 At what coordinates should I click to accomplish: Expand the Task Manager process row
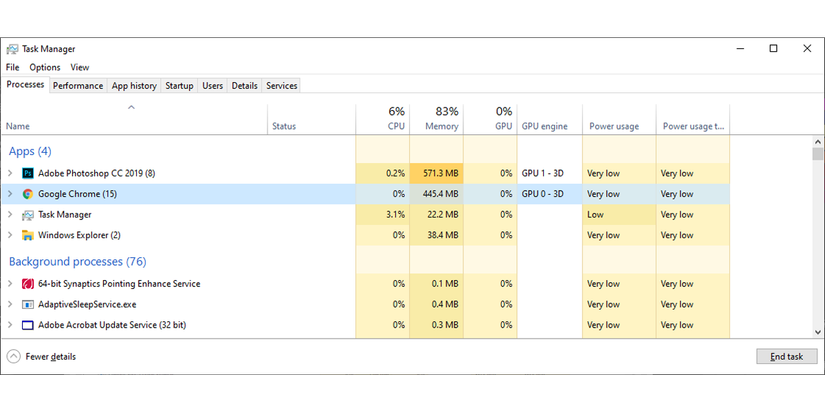pyautogui.click(x=10, y=215)
